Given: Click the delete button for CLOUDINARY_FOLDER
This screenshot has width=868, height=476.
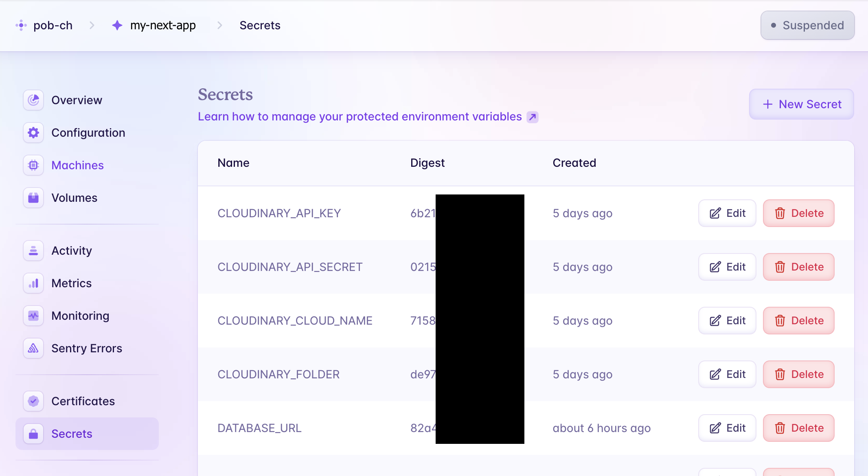Looking at the screenshot, I should point(799,374).
